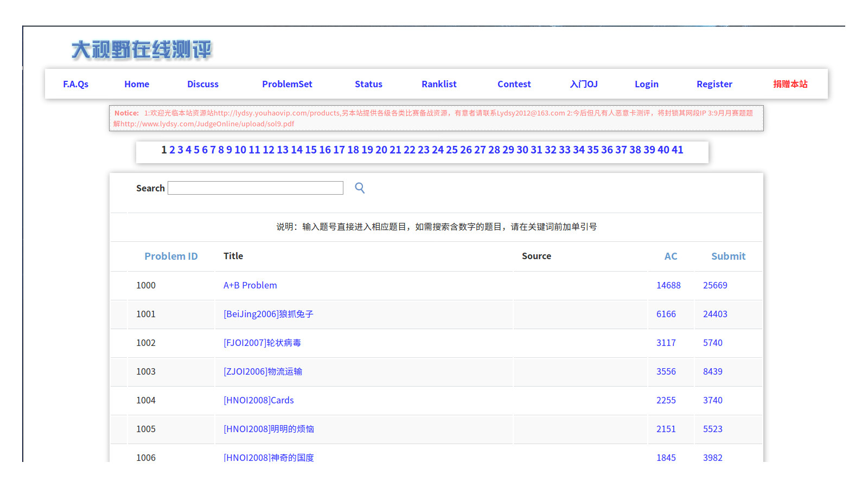The width and height of the screenshot is (868, 488).
Task: Click the red donate link 捐赠本站
Action: (790, 84)
